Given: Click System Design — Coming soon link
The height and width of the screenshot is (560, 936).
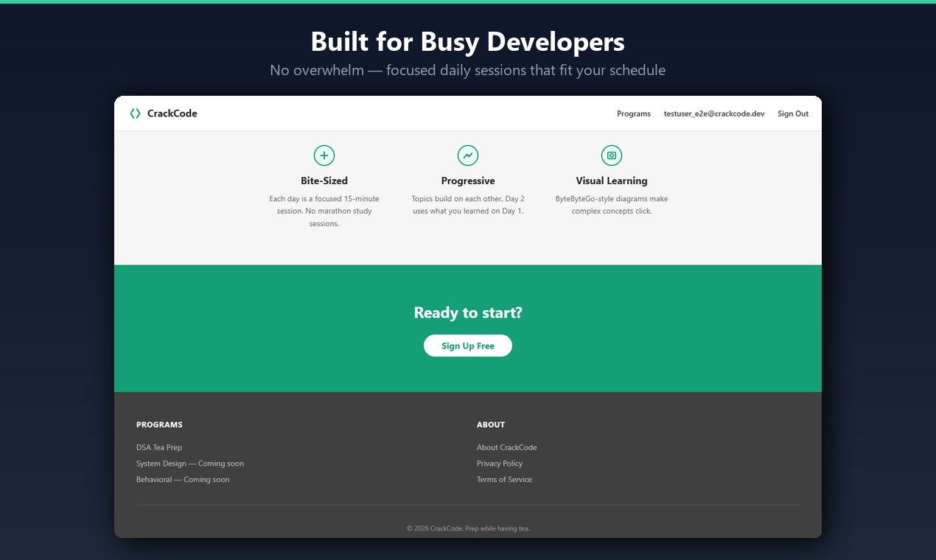Looking at the screenshot, I should (x=190, y=463).
